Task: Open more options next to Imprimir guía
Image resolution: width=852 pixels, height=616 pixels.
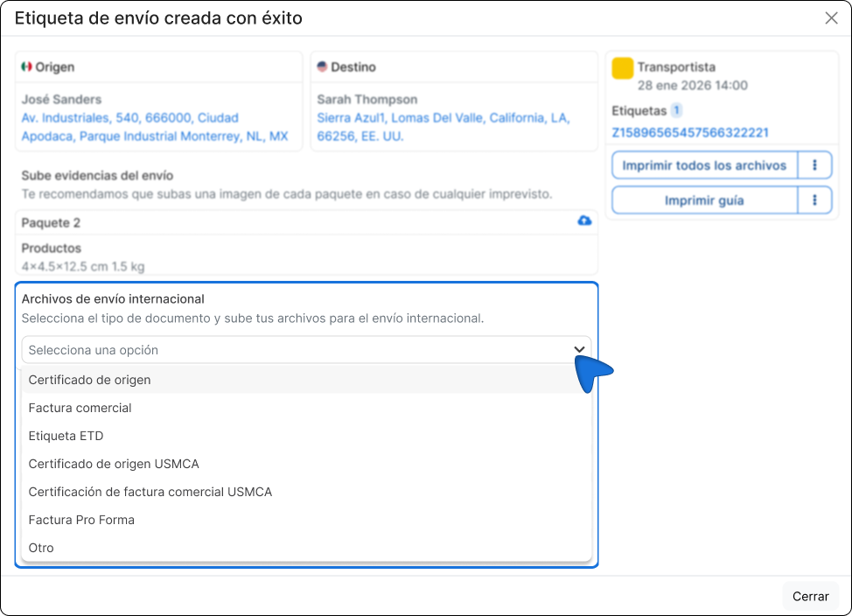Action: tap(814, 200)
